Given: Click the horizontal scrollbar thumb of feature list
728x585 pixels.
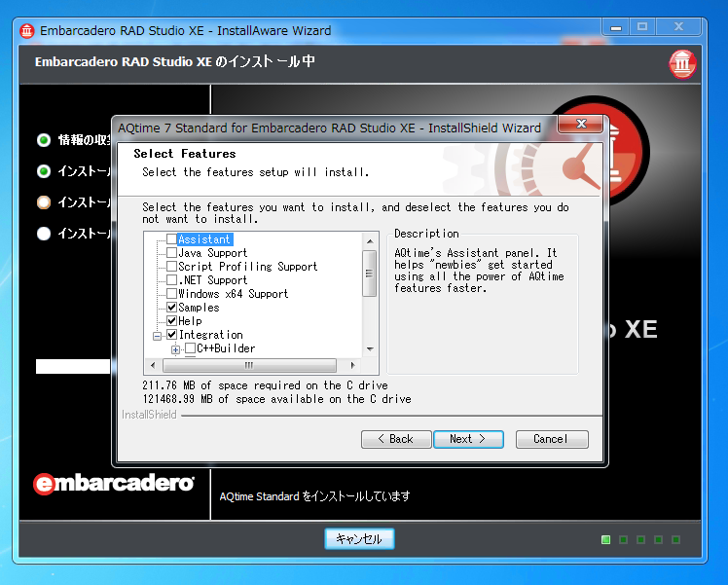Looking at the screenshot, I should click(x=249, y=365).
